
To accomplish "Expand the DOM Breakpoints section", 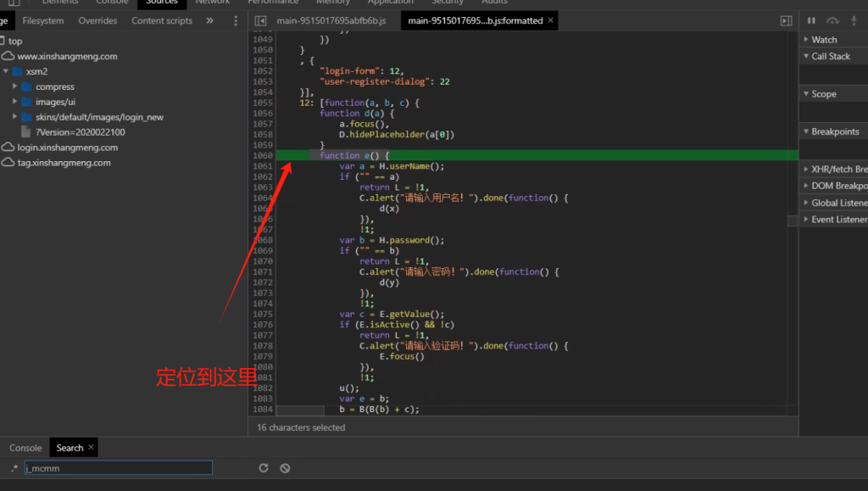I will pyautogui.click(x=806, y=186).
